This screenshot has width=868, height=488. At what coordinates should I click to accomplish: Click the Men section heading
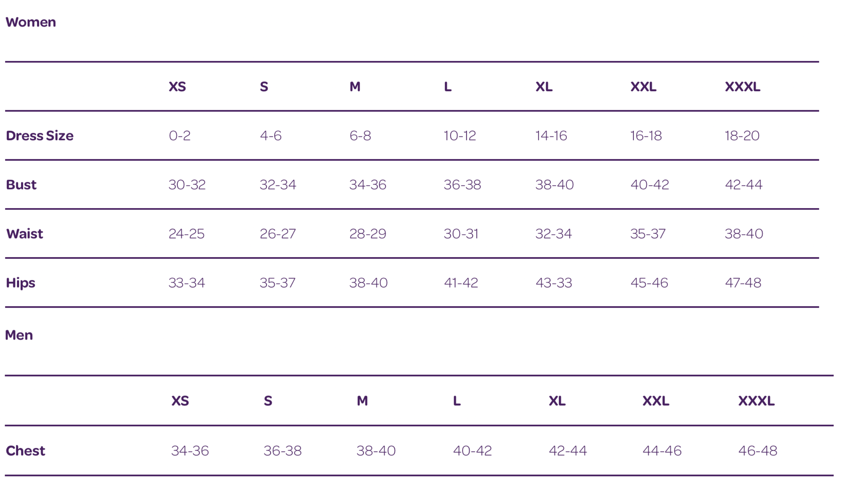(x=19, y=335)
